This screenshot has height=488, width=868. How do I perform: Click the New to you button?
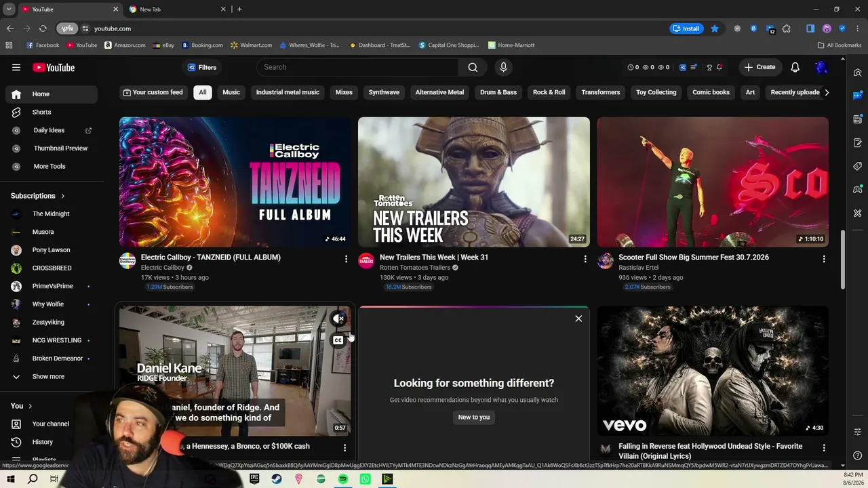pos(474,418)
